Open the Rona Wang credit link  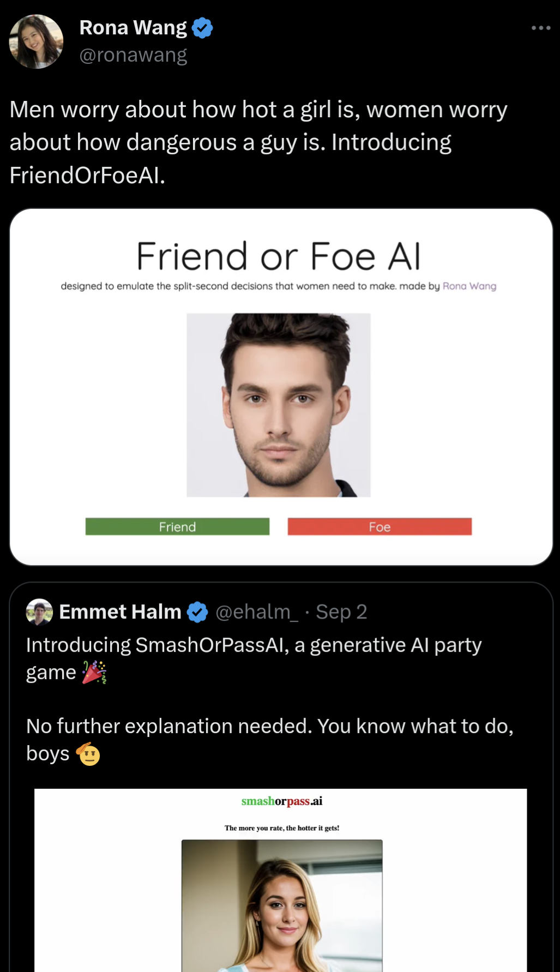[469, 286]
